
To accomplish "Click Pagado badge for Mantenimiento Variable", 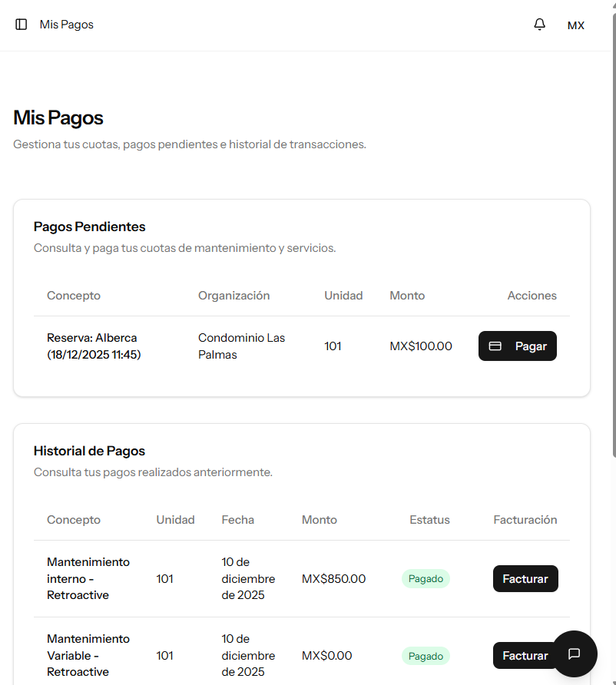I will click(x=426, y=656).
